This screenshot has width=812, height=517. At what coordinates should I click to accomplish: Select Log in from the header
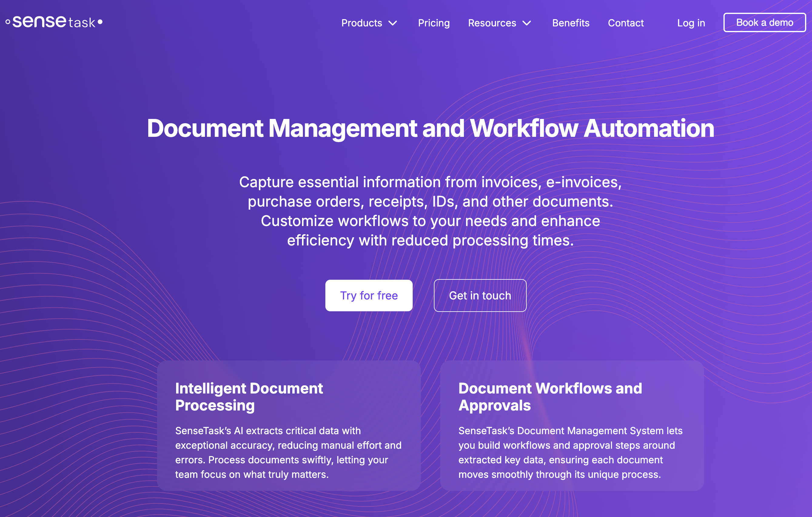coord(691,23)
